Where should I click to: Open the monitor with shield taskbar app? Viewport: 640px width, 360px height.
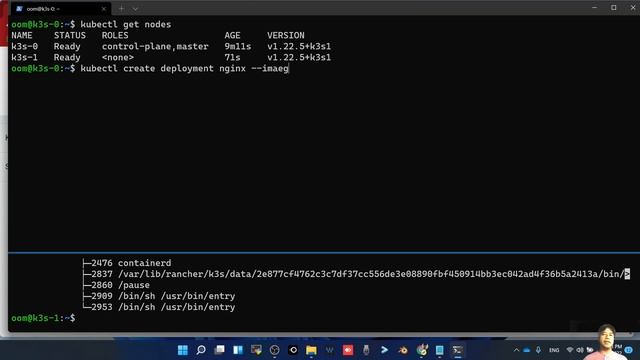tap(256, 350)
